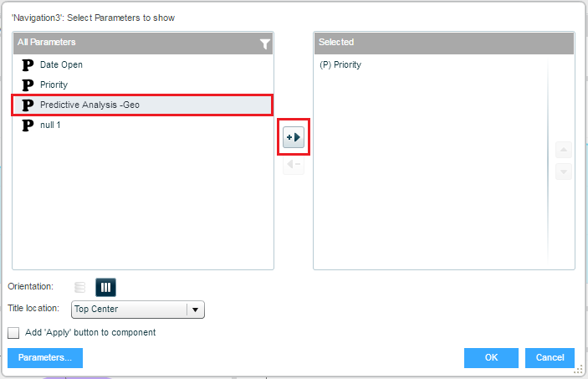Confirm with the OK button
Image resolution: width=588 pixels, height=379 pixels.
491,357
